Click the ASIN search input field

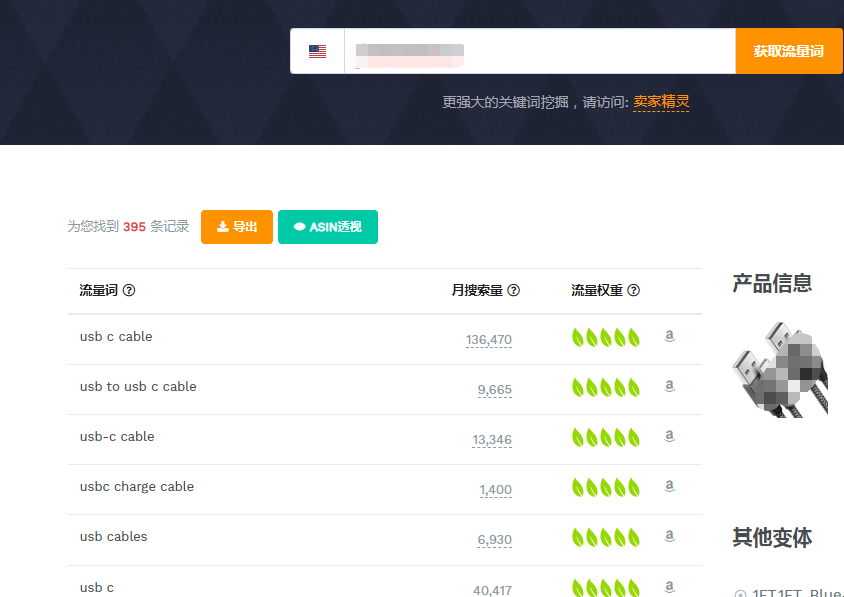pos(540,51)
